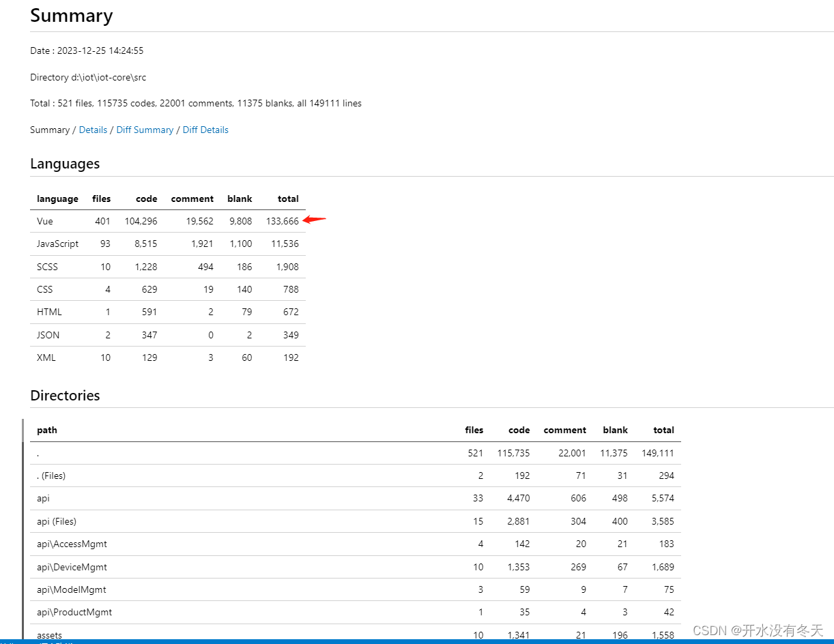
Task: Select the CSS language row
Action: point(168,289)
